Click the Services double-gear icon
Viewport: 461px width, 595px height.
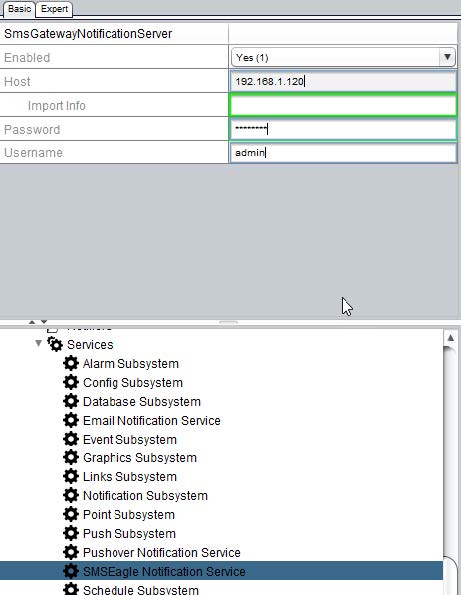55,344
